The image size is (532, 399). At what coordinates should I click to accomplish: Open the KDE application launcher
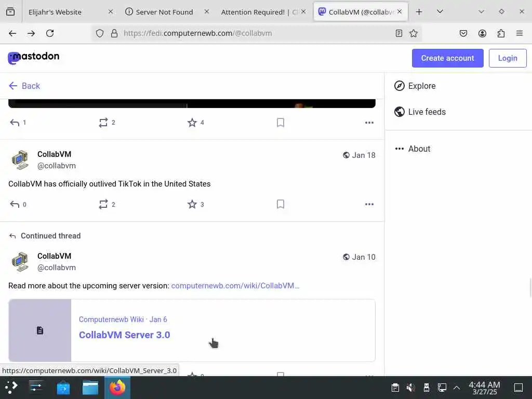[11, 388]
